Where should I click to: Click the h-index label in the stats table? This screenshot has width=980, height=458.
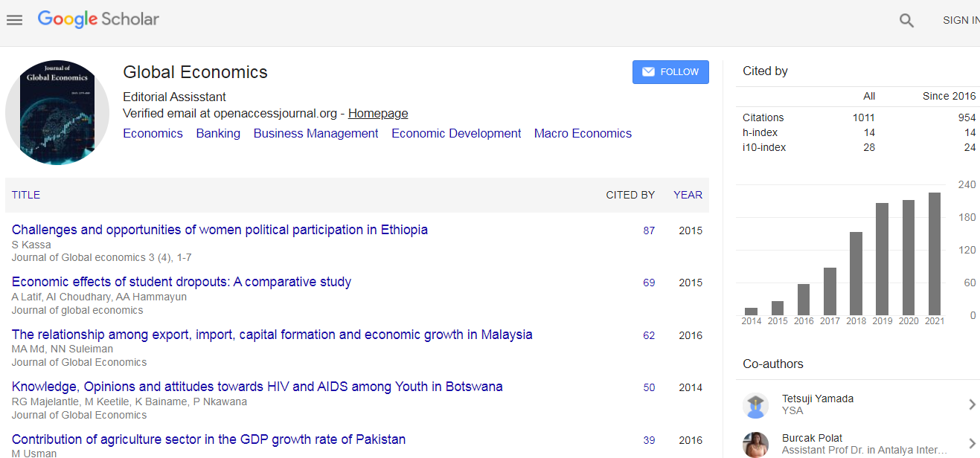tap(760, 132)
